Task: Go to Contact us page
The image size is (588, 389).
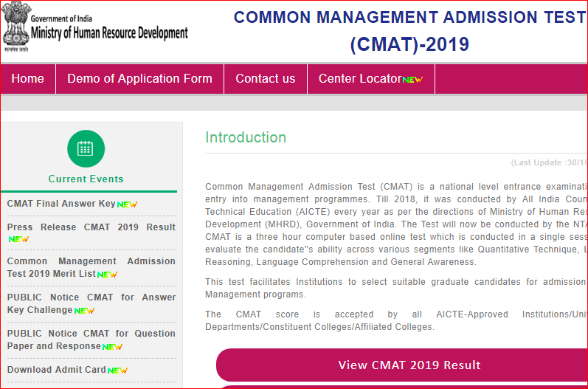Action: click(x=266, y=79)
